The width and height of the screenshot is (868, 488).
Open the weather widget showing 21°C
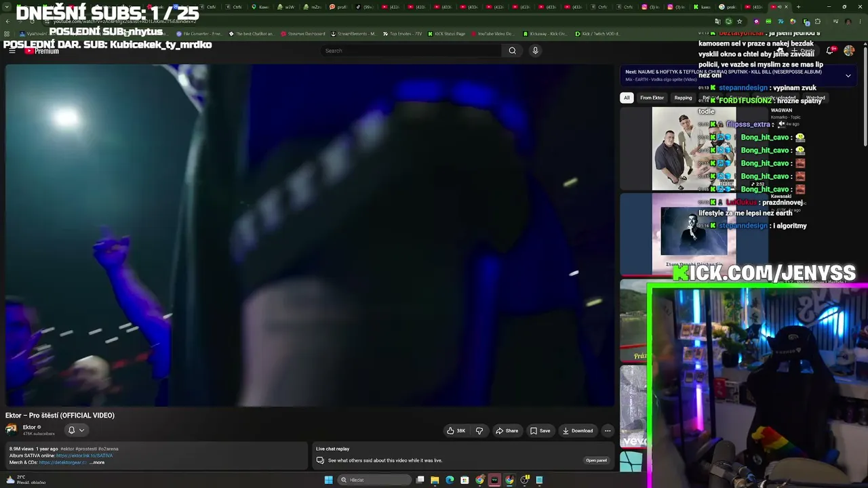coord(26,480)
